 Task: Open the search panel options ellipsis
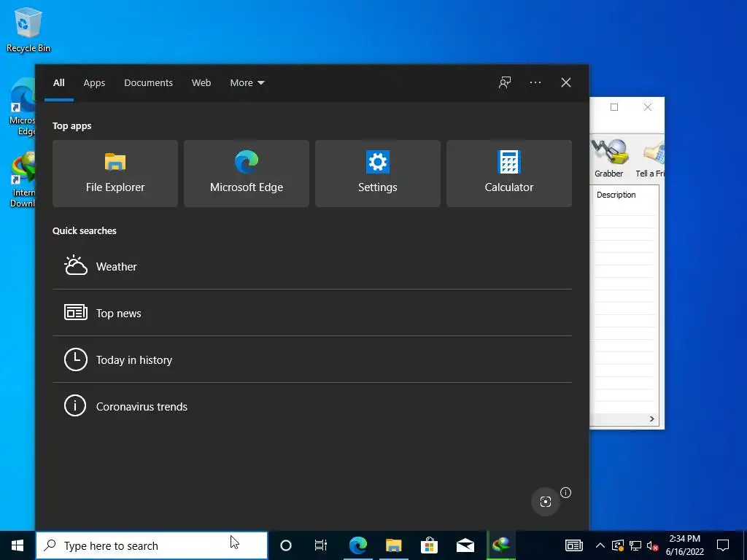tap(535, 82)
